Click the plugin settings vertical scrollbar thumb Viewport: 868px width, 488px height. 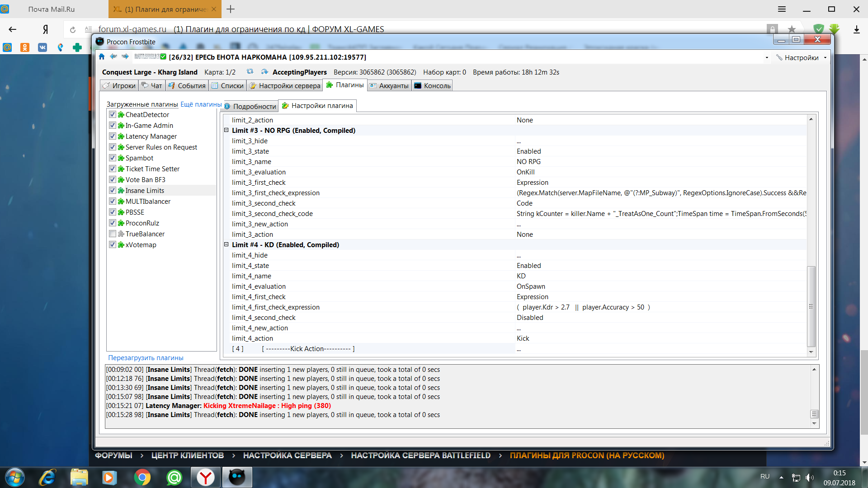(811, 306)
